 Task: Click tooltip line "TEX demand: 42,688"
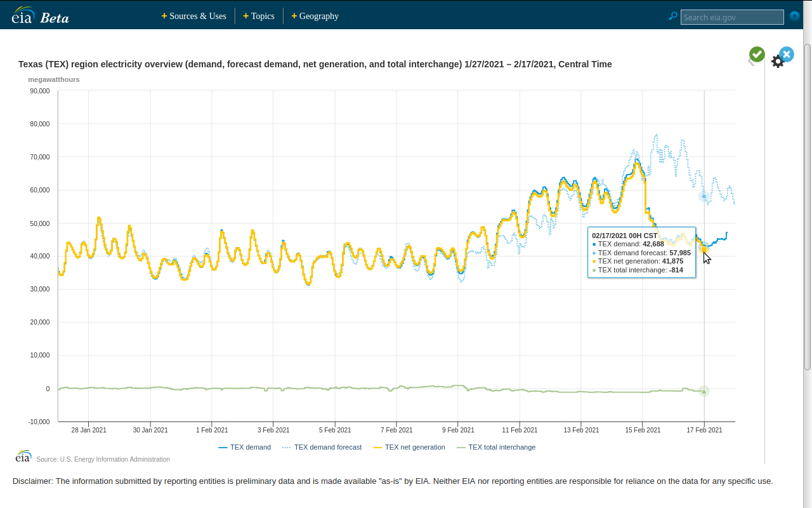[628, 244]
